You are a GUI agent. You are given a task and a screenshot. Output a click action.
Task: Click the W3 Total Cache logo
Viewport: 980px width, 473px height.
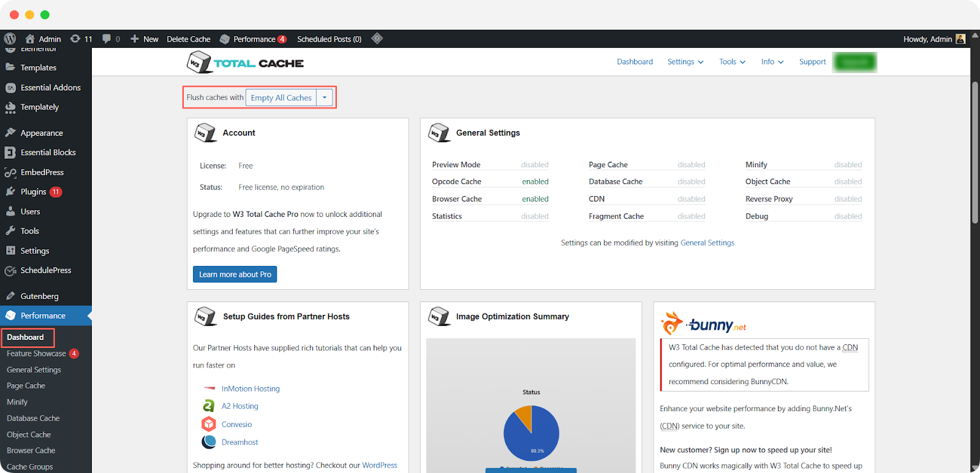point(245,62)
